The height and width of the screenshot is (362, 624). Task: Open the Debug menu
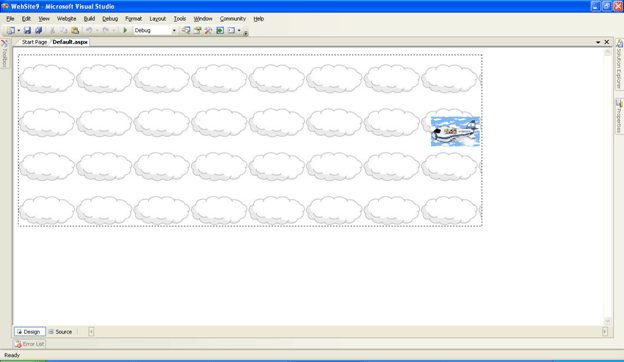pos(110,19)
